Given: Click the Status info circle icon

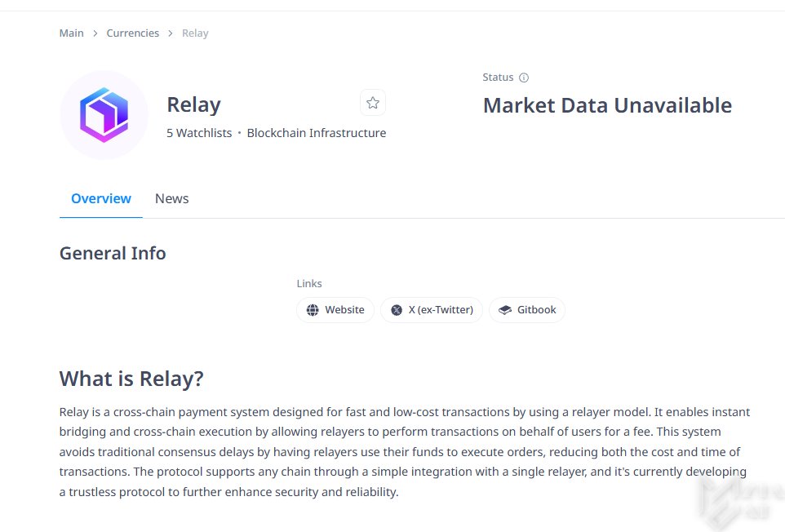Looking at the screenshot, I should [x=524, y=78].
